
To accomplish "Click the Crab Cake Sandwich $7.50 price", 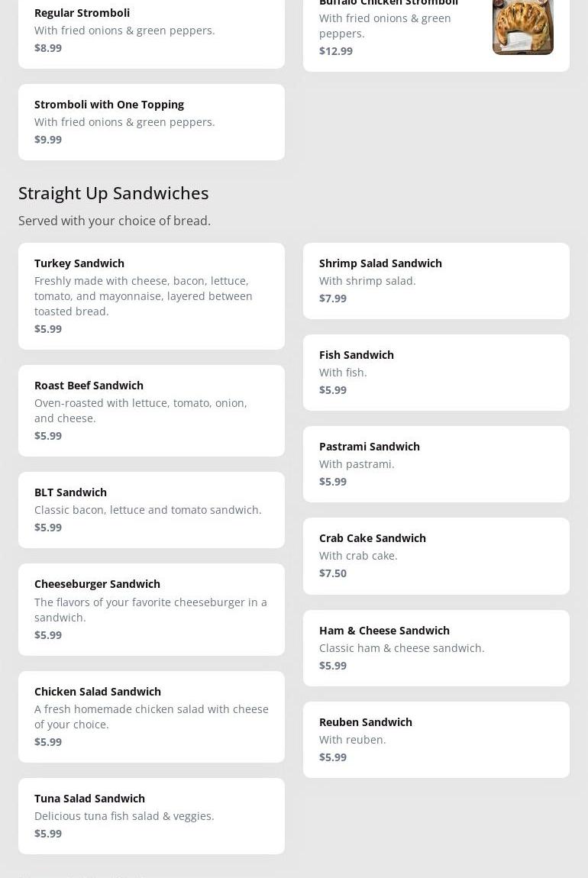I will point(333,573).
